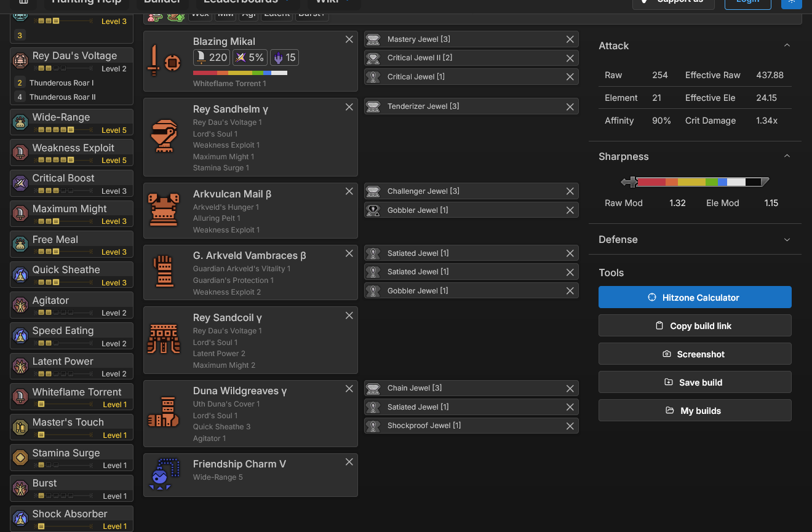The width and height of the screenshot is (812, 532).
Task: Click Wide-Range 5 under Friendship Charm
Action: click(218, 477)
